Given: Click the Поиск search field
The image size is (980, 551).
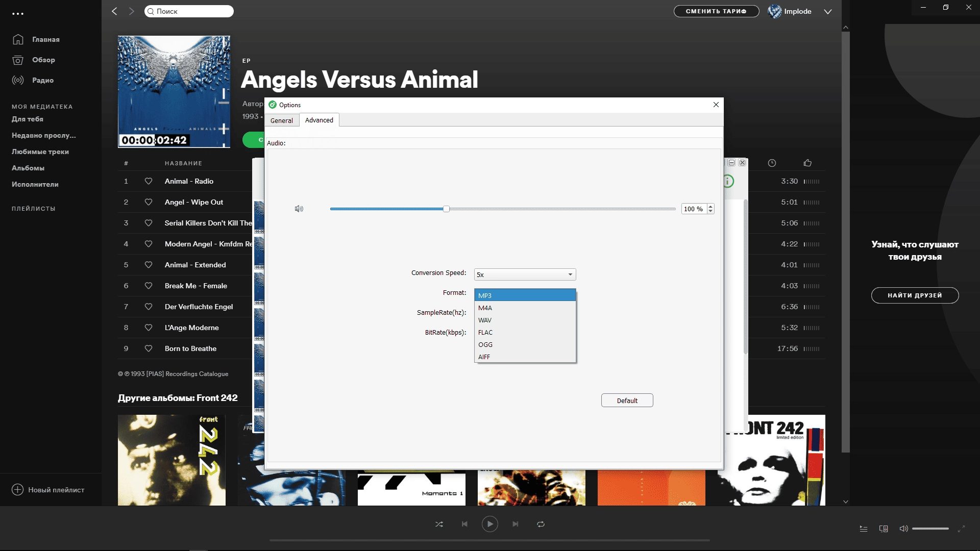Looking at the screenshot, I should [189, 11].
